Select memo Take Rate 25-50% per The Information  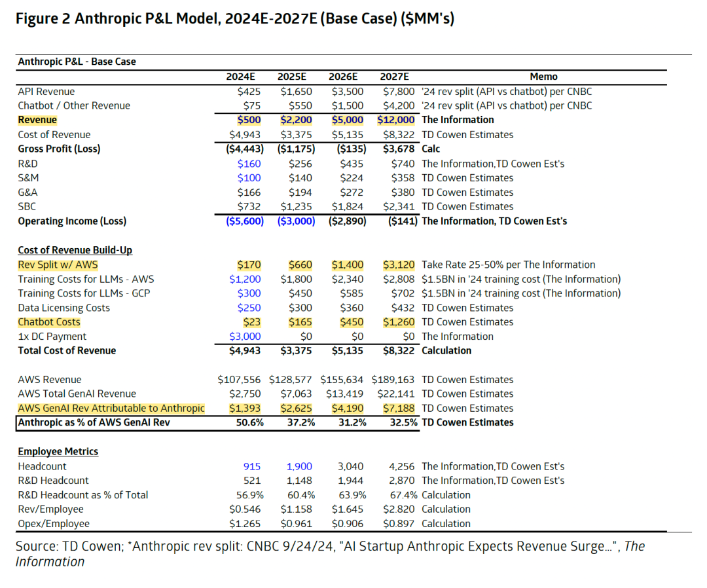(508, 265)
